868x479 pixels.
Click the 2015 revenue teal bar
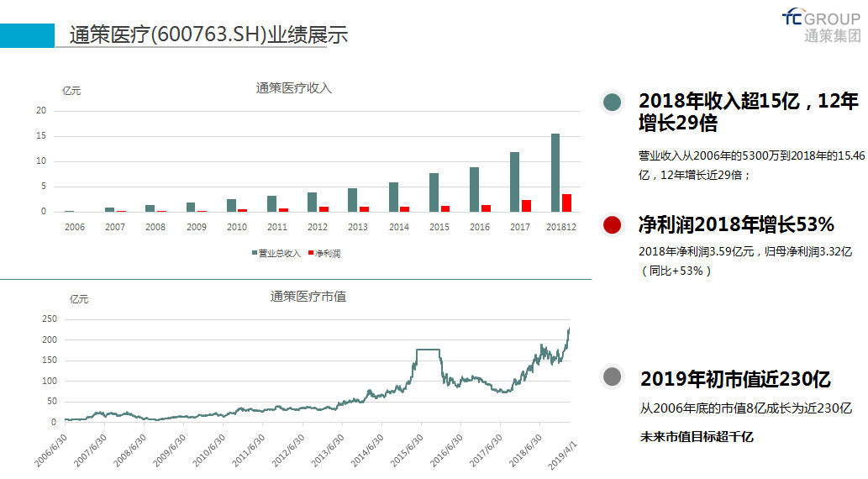(434, 192)
